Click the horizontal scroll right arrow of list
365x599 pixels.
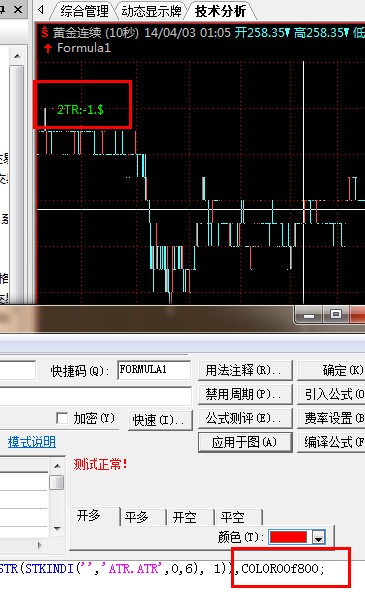pos(39,546)
